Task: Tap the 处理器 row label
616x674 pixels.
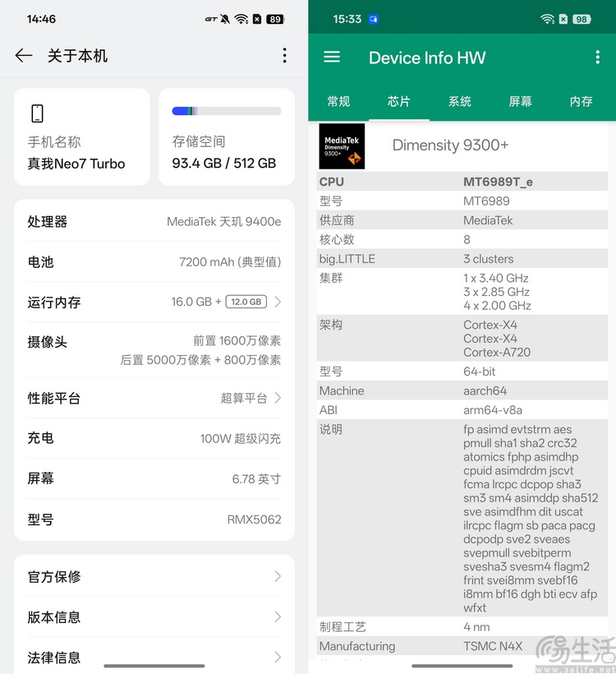Action: tap(48, 221)
